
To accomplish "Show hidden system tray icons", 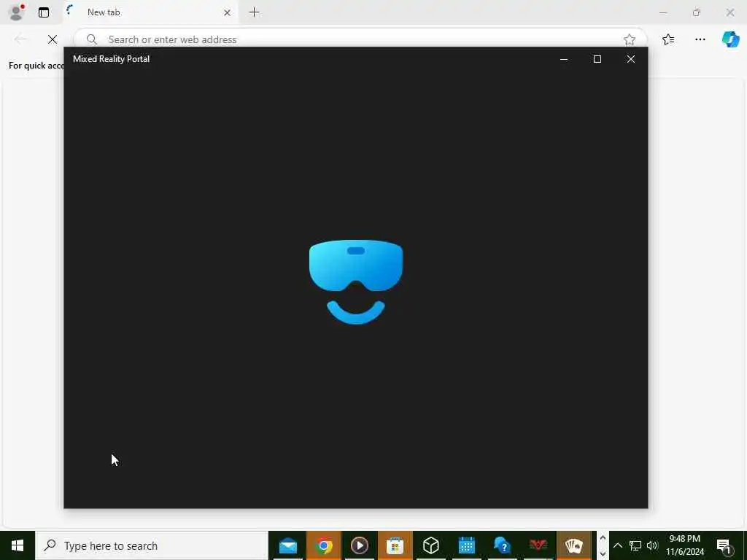I will coord(617,545).
